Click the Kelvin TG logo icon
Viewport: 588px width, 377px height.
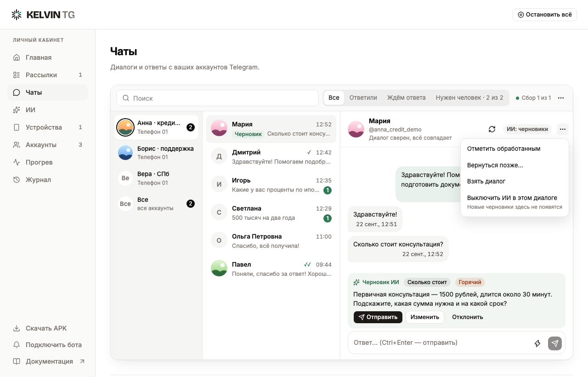coord(17,15)
